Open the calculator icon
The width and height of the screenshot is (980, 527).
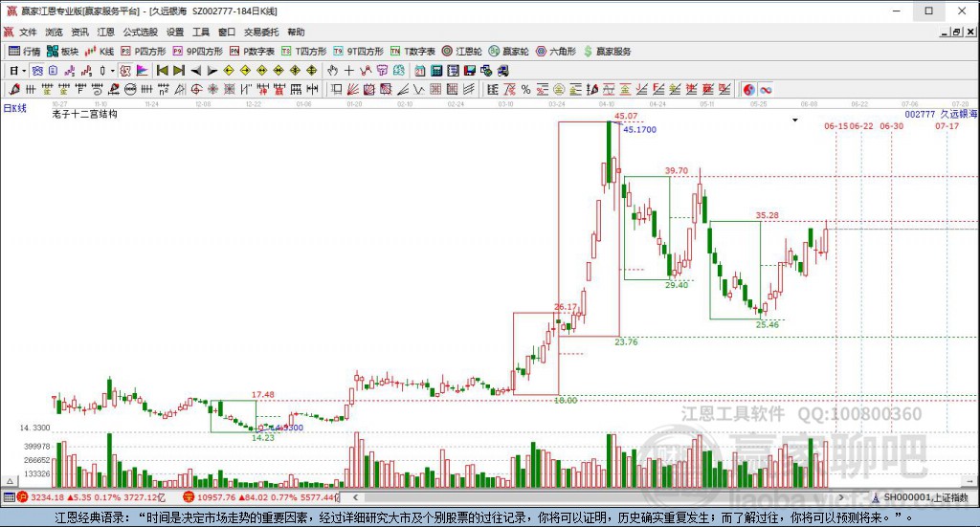click(436, 71)
